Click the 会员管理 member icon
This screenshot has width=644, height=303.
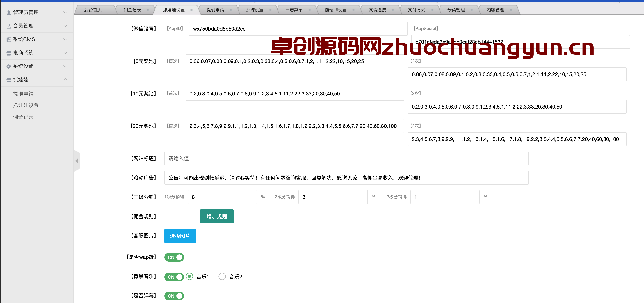coord(9,26)
